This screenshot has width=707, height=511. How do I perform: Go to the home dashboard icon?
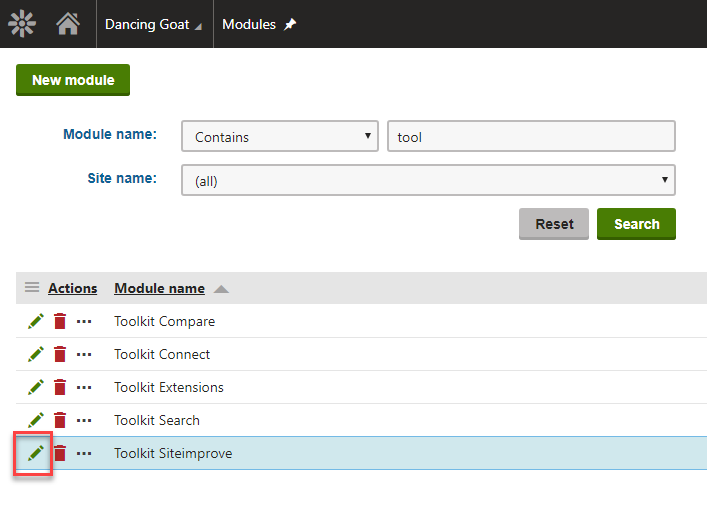[x=68, y=24]
